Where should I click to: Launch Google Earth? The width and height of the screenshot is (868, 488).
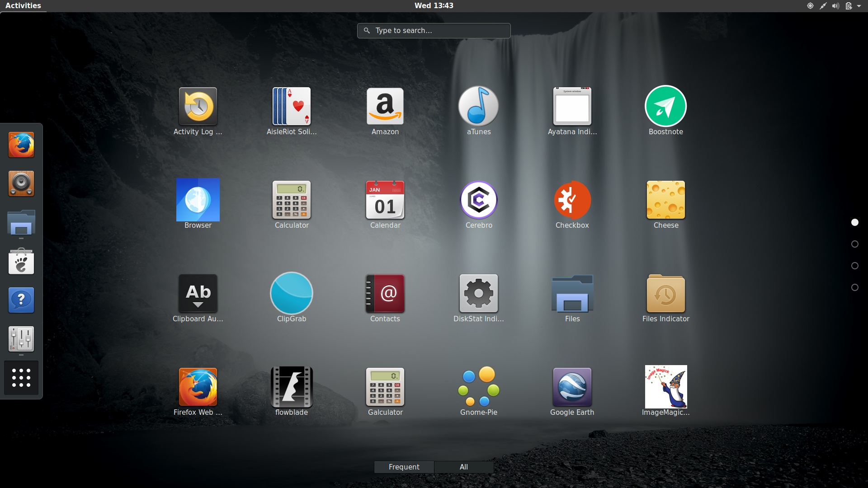point(572,386)
